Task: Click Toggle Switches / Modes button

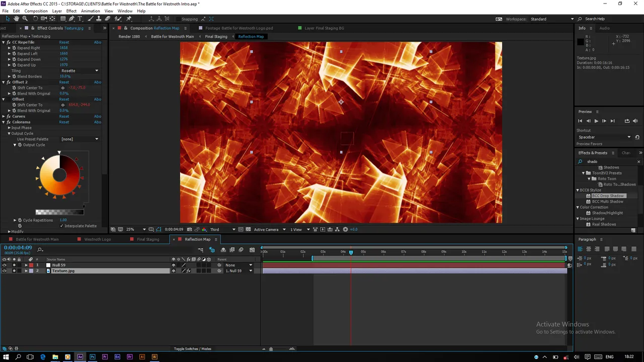Action: [x=193, y=349]
